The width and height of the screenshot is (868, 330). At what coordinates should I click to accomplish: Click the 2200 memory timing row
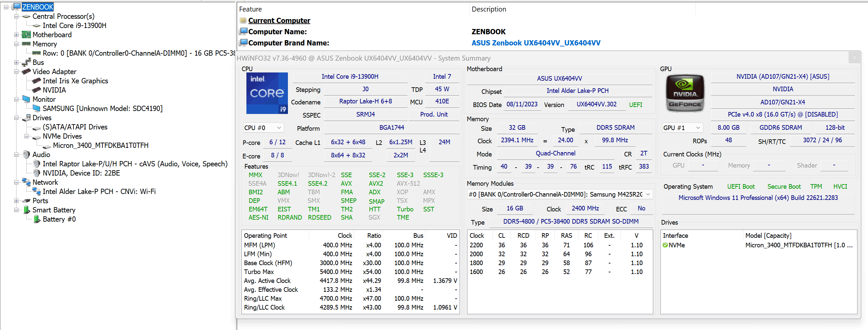[x=559, y=245]
